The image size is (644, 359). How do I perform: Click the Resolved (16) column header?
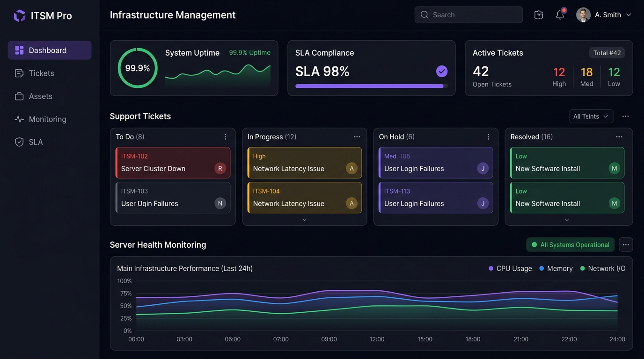[x=532, y=137]
